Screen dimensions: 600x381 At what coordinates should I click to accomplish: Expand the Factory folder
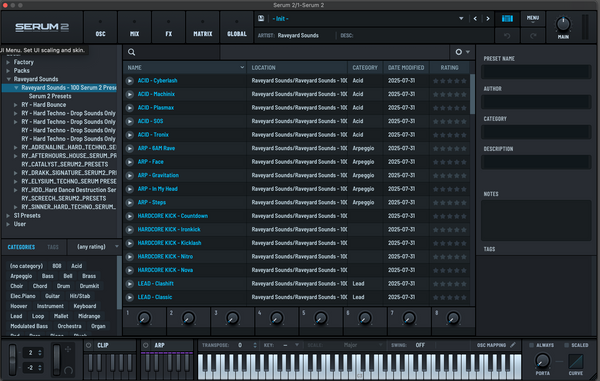click(x=8, y=62)
